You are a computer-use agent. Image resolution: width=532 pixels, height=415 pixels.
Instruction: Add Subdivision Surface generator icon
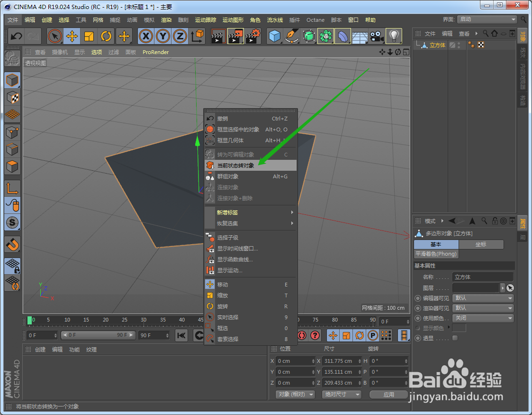309,36
